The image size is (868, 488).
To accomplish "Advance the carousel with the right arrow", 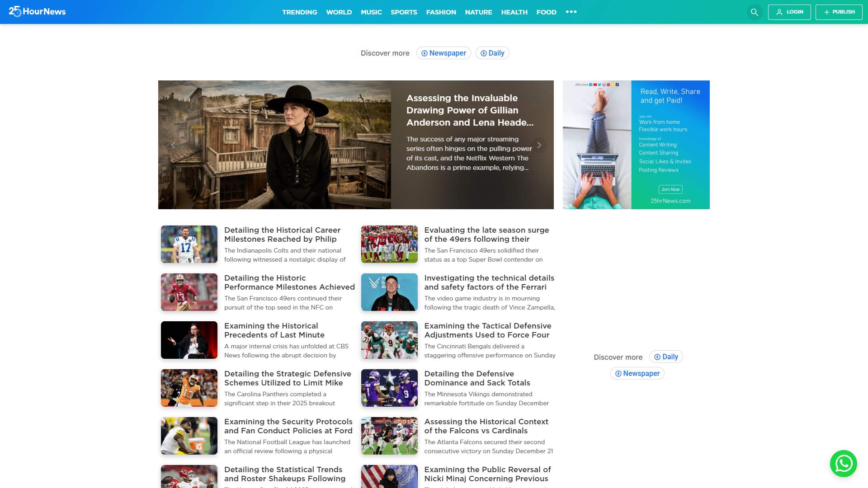I will point(539,145).
